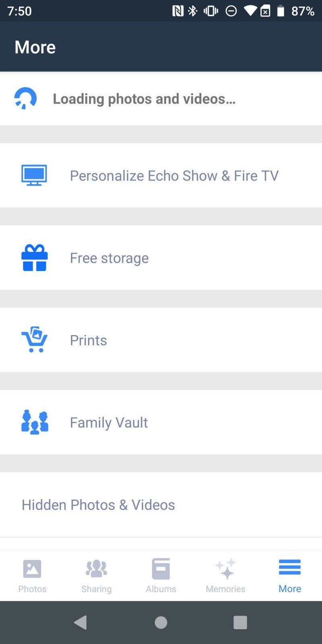Tap the Sharing people icon

(97, 569)
